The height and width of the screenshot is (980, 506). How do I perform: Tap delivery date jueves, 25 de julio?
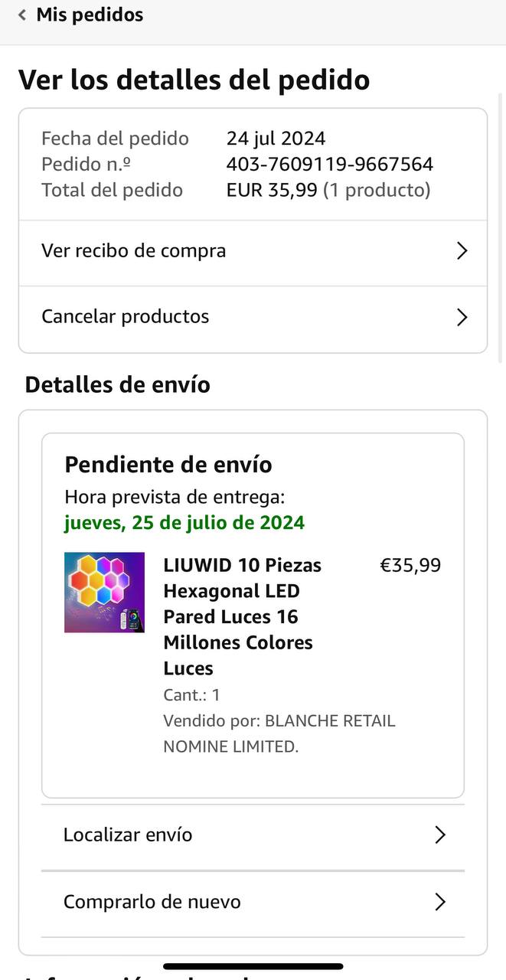(184, 523)
